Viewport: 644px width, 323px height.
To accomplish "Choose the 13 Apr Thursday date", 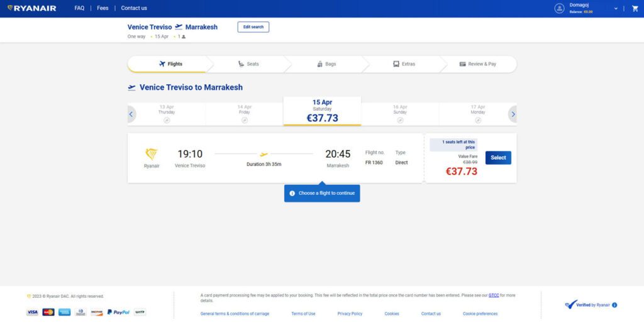I will (167, 114).
